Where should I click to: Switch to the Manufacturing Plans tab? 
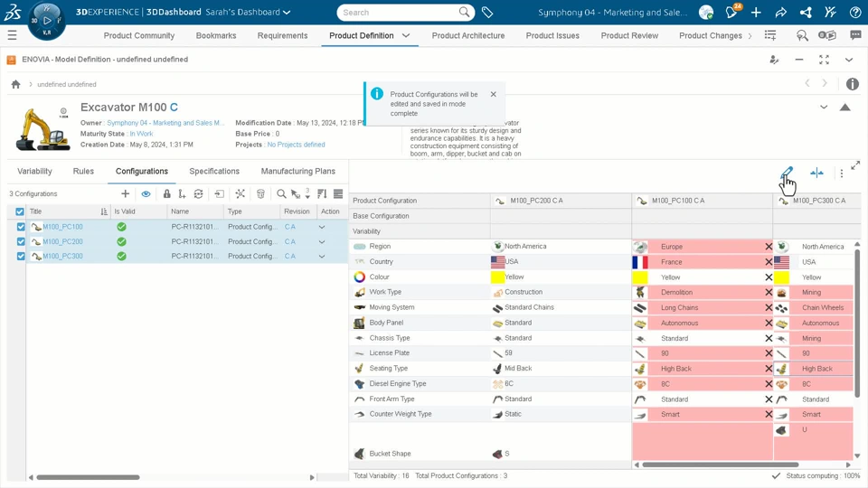click(x=297, y=172)
